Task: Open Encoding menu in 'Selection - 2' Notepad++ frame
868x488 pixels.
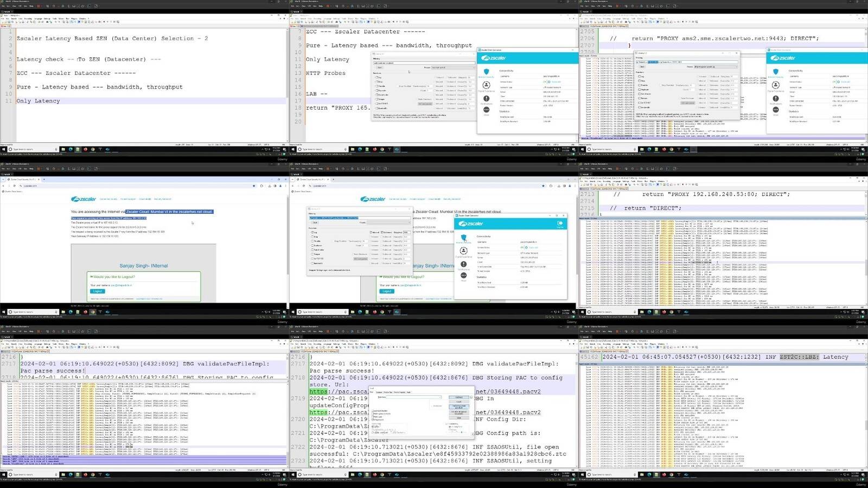Action: [27, 18]
